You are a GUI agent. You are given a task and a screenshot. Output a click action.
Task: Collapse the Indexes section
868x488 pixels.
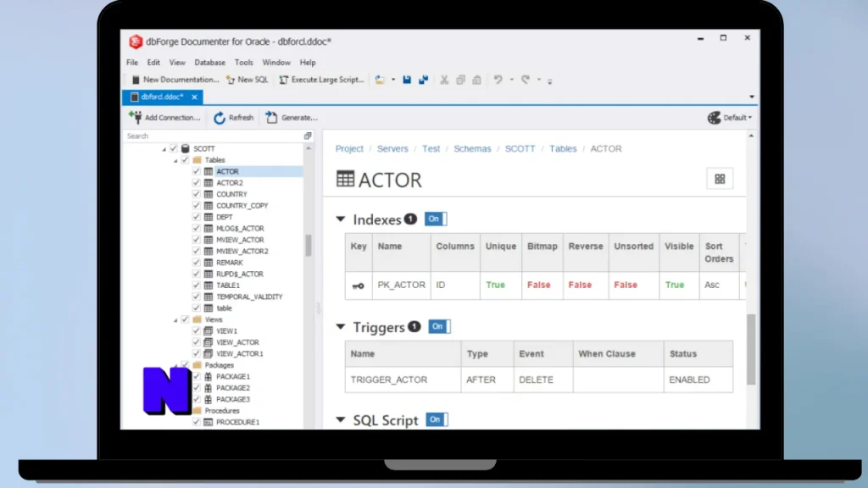pos(341,219)
